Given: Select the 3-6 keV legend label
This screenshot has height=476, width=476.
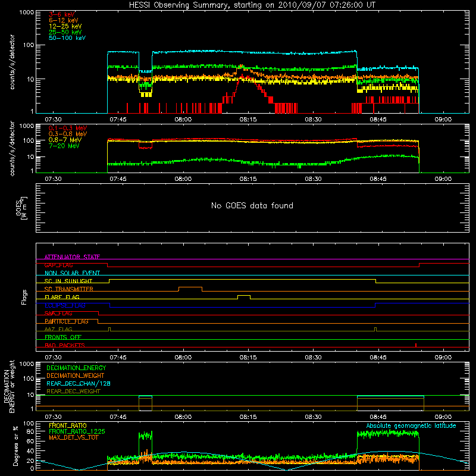Looking at the screenshot, I should tap(62, 14).
